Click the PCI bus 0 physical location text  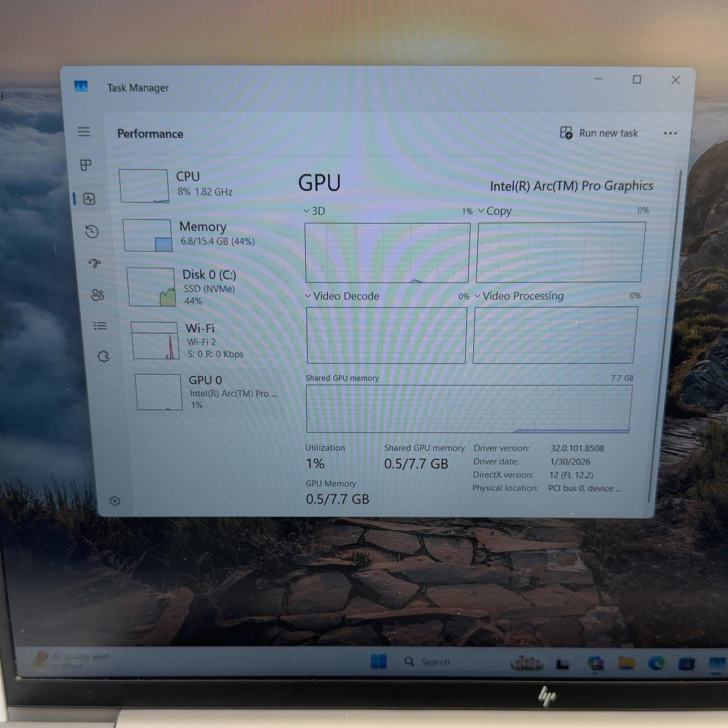click(584, 488)
